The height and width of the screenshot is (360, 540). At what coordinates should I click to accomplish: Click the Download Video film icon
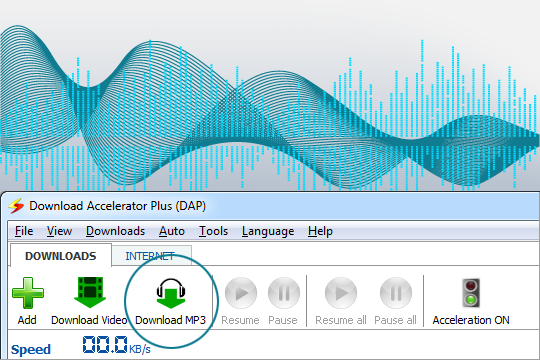pyautogui.click(x=90, y=292)
